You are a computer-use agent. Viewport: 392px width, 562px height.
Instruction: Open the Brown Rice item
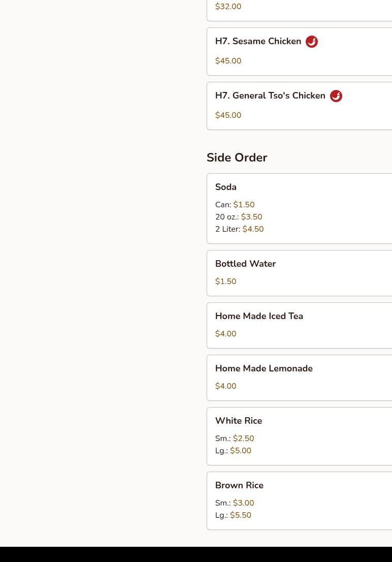(x=239, y=485)
